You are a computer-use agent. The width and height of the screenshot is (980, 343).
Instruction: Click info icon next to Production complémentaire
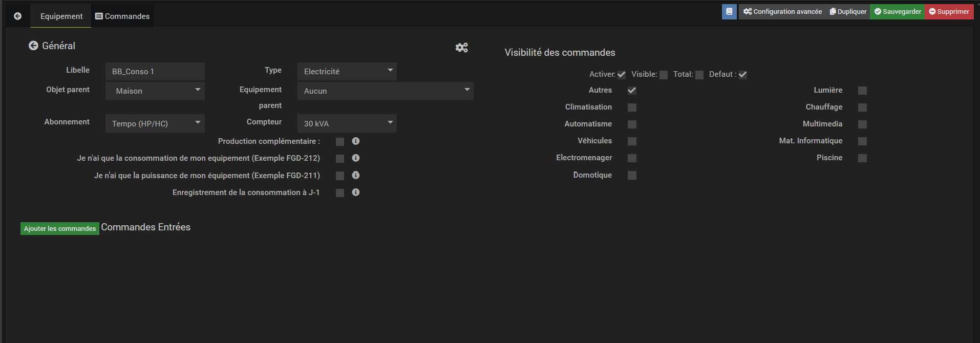click(356, 141)
